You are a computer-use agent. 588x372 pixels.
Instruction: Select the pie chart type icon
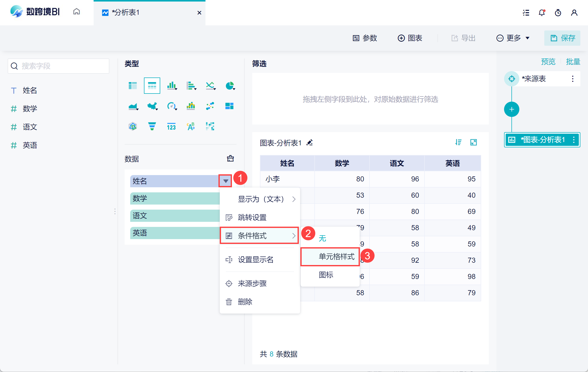point(230,86)
